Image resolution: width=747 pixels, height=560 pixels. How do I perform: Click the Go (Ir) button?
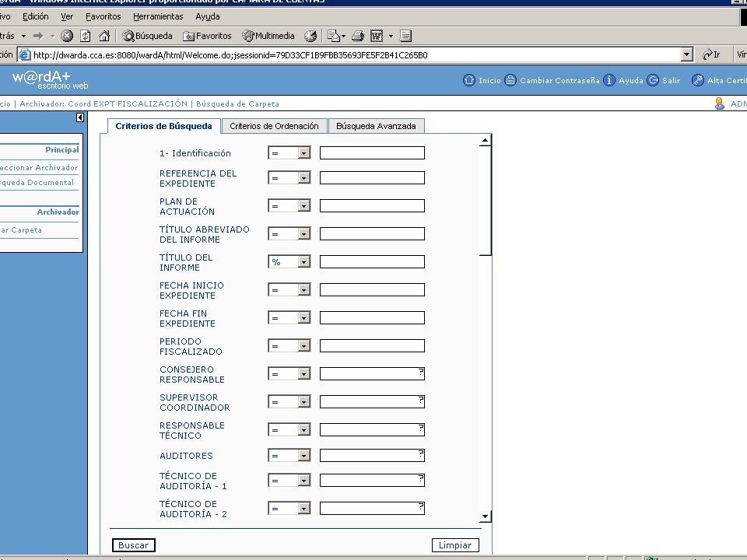tap(712, 54)
